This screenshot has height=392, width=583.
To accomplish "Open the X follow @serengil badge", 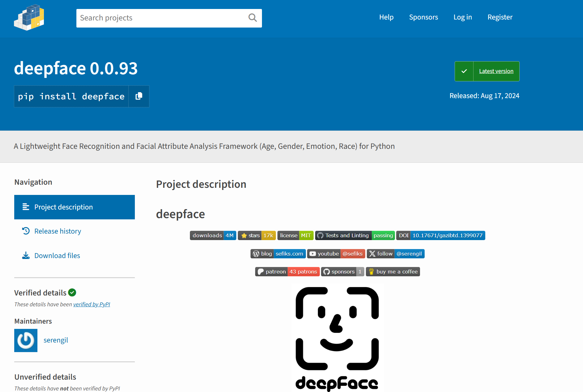I will 396,254.
